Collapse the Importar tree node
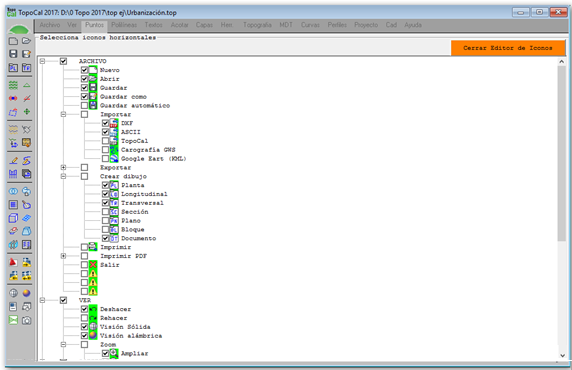Screen dimensions: 572x370 point(63,114)
